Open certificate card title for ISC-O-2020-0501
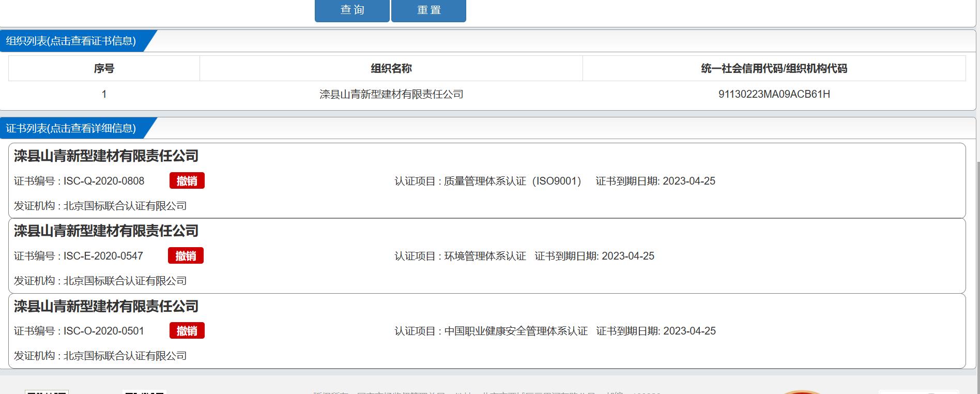980x394 pixels. click(106, 306)
